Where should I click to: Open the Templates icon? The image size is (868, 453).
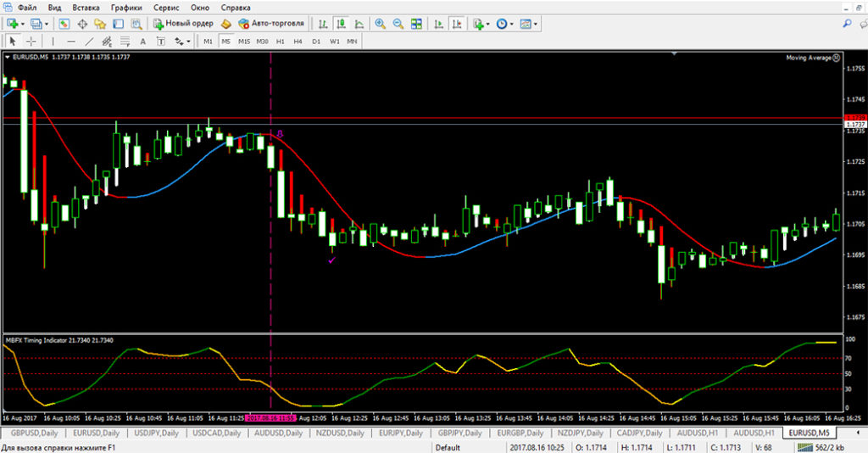(x=526, y=24)
